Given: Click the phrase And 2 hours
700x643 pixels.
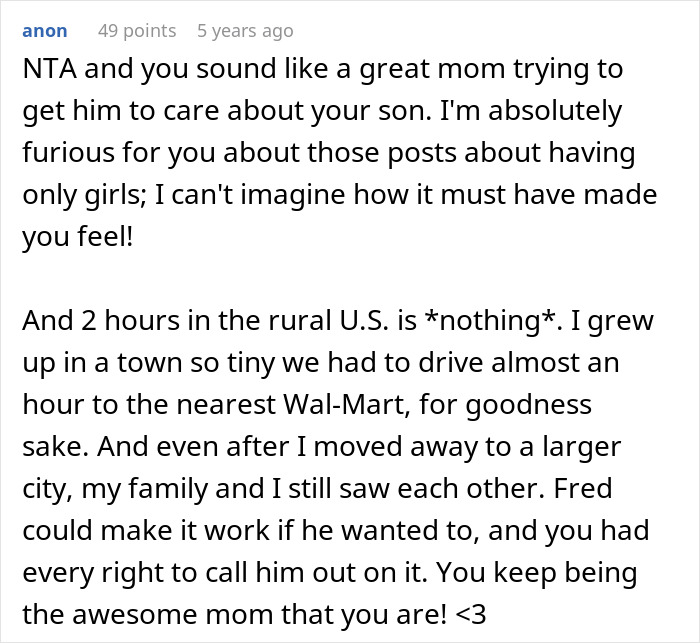Looking at the screenshot, I should (x=91, y=320).
